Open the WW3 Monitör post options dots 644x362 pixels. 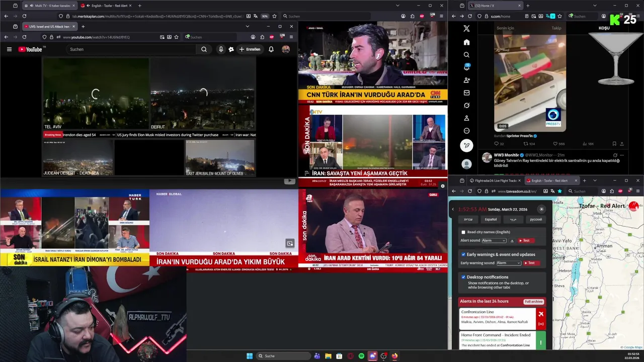pyautogui.click(x=622, y=155)
